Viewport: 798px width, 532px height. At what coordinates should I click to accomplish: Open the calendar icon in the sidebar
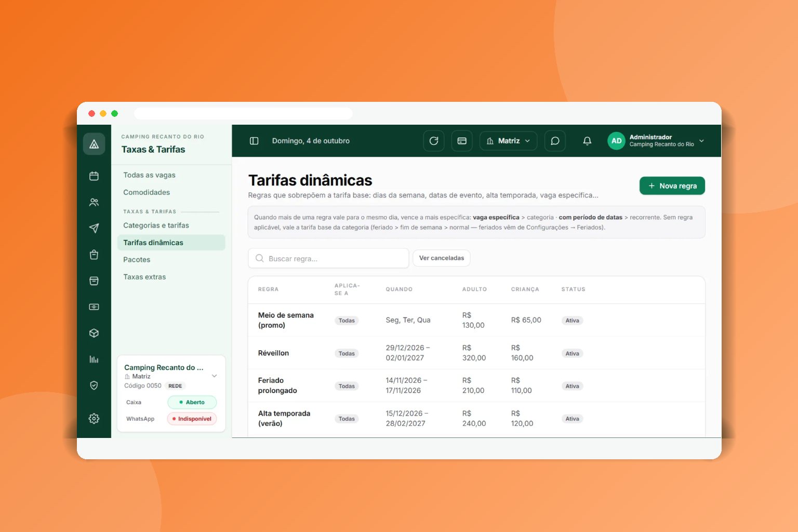[94, 176]
